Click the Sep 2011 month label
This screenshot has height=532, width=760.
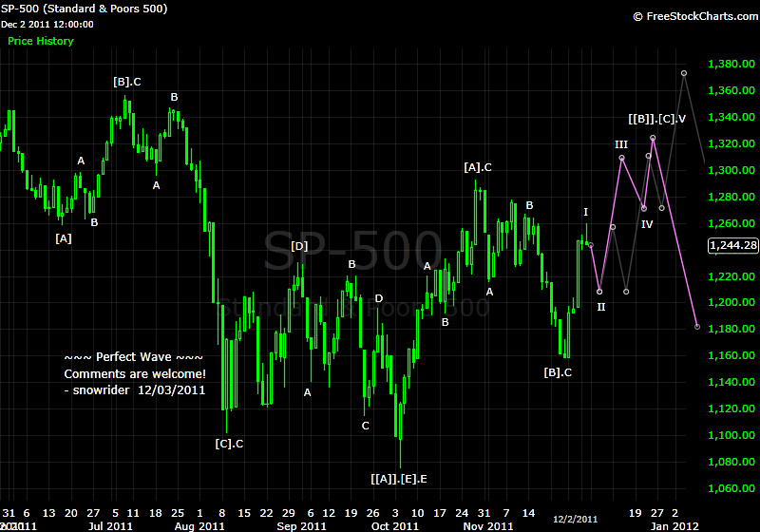click(301, 526)
